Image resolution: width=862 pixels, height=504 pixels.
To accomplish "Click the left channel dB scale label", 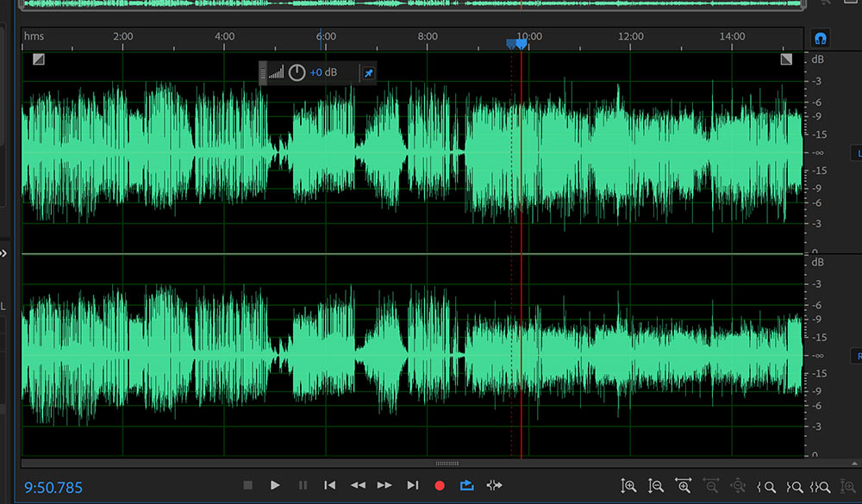I will click(x=817, y=59).
